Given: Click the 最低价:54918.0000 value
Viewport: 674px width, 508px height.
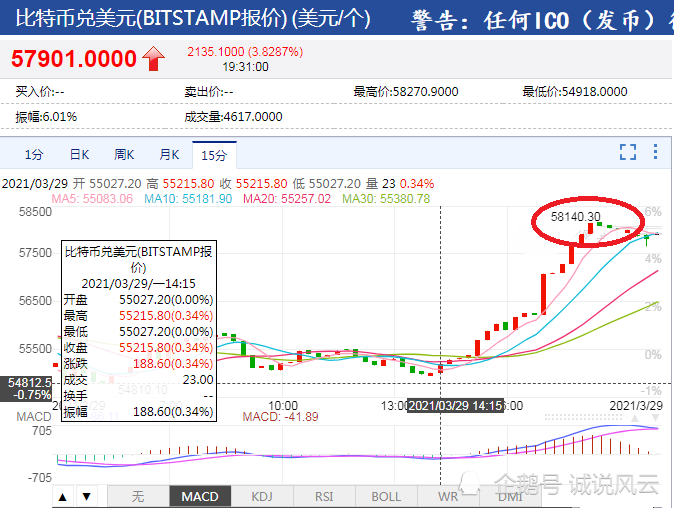Looking at the screenshot, I should 575,92.
